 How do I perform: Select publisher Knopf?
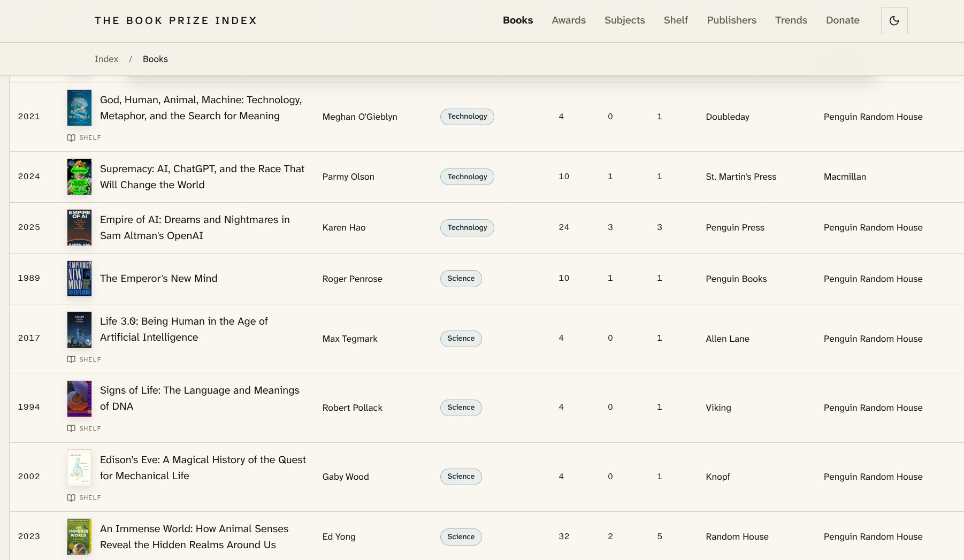pos(718,477)
